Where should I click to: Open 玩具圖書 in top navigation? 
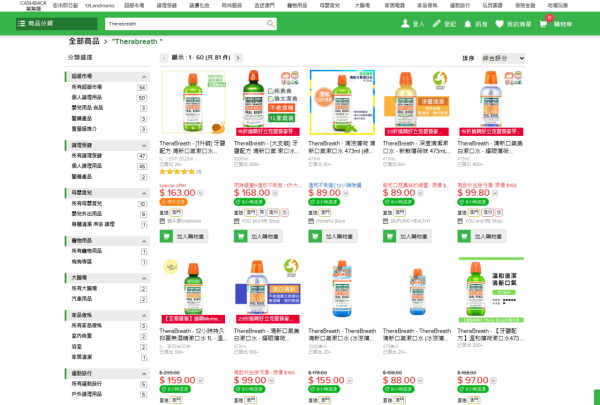point(492,5)
